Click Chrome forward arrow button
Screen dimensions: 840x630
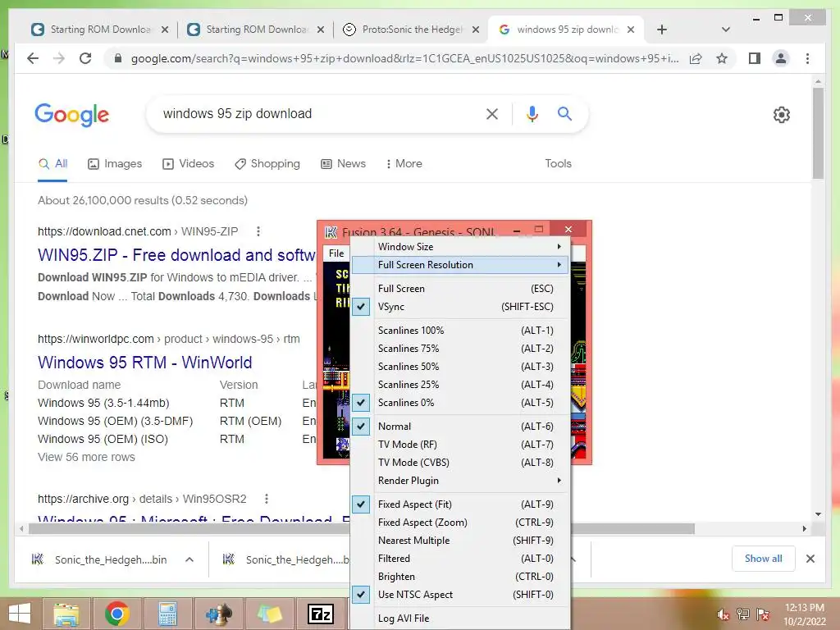tap(59, 58)
